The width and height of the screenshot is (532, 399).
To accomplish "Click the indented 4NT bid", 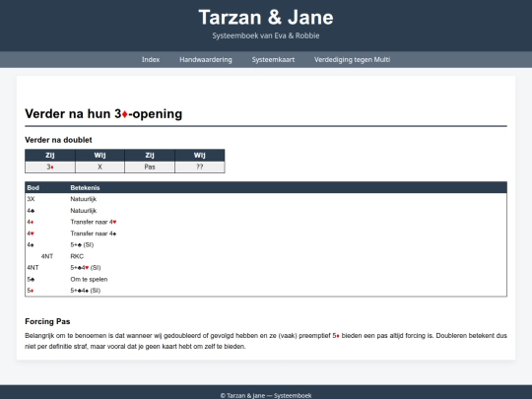I will tap(47, 256).
